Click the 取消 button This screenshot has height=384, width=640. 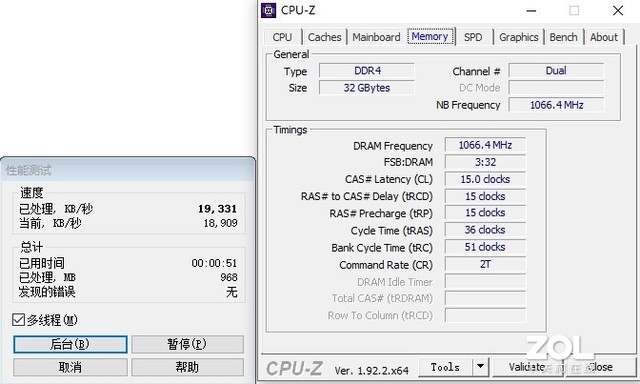pos(70,367)
